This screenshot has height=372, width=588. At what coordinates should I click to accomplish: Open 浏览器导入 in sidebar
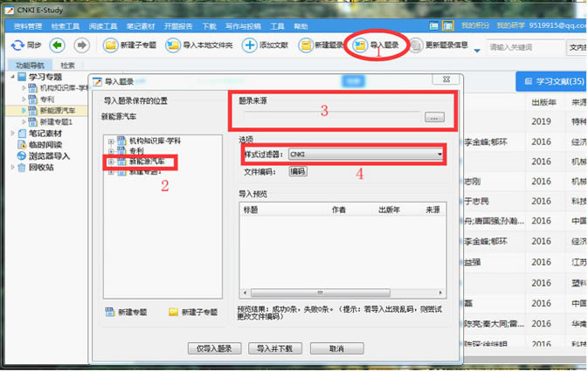tap(49, 155)
